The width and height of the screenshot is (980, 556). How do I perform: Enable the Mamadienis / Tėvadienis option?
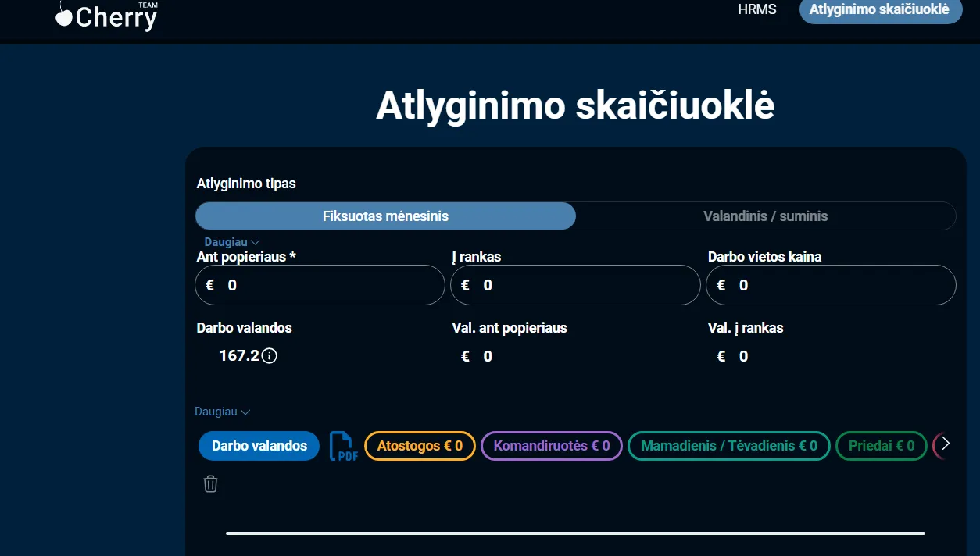[728, 445]
